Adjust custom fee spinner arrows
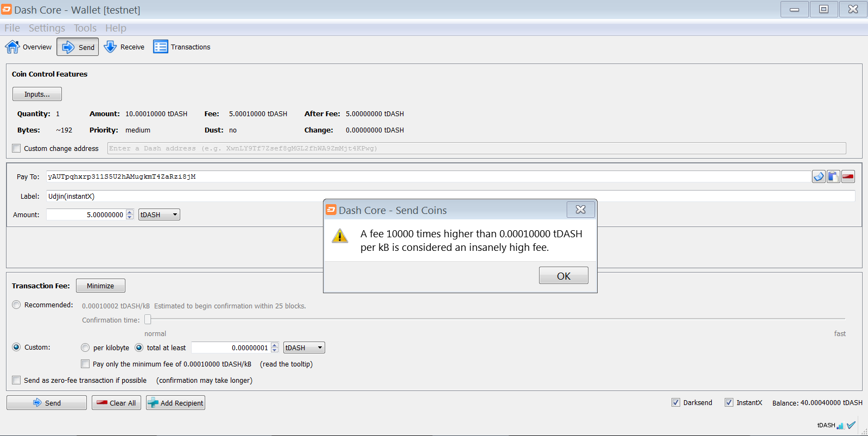The height and width of the screenshot is (436, 868). (x=275, y=347)
